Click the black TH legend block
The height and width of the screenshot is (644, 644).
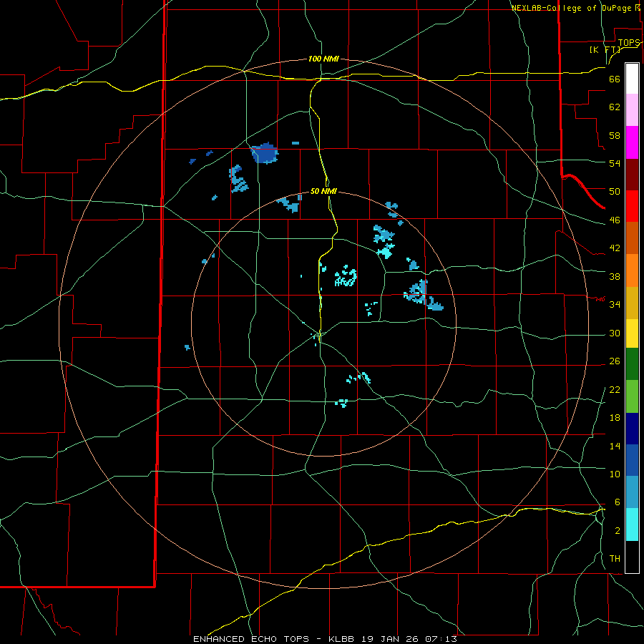pyautogui.click(x=632, y=557)
